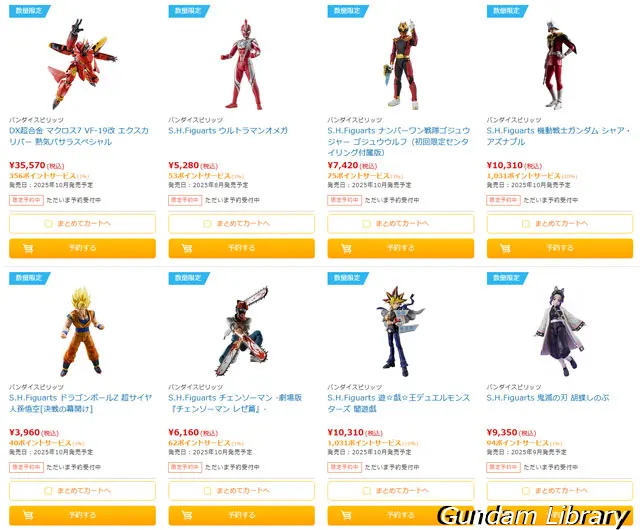Check まとめてカートへ box for Ultraman Omega
Viewport: 640px width, 530px height.
(x=207, y=224)
